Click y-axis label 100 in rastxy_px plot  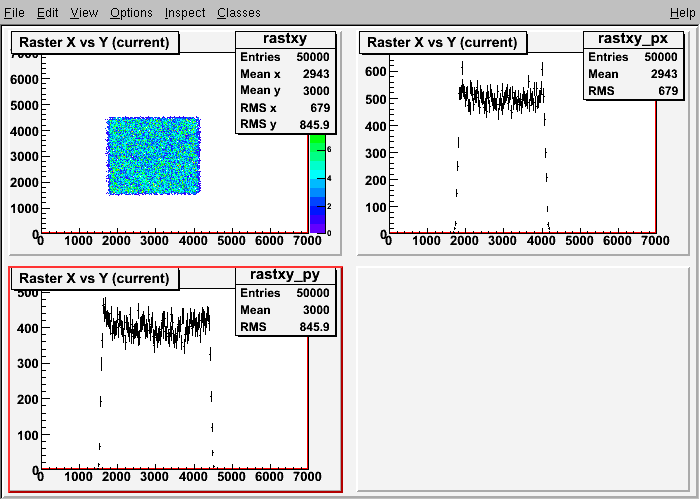point(375,207)
